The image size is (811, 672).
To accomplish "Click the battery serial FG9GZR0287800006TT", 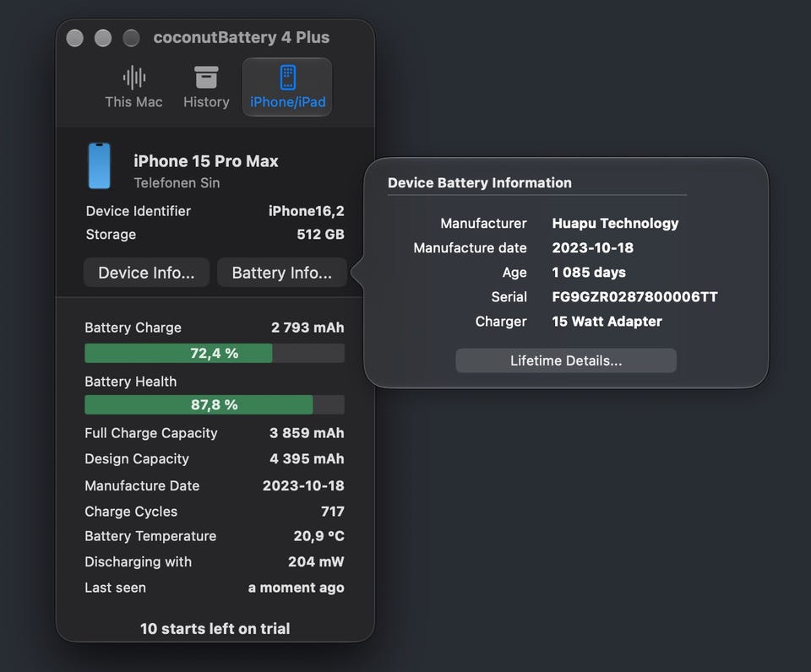I will pos(634,296).
